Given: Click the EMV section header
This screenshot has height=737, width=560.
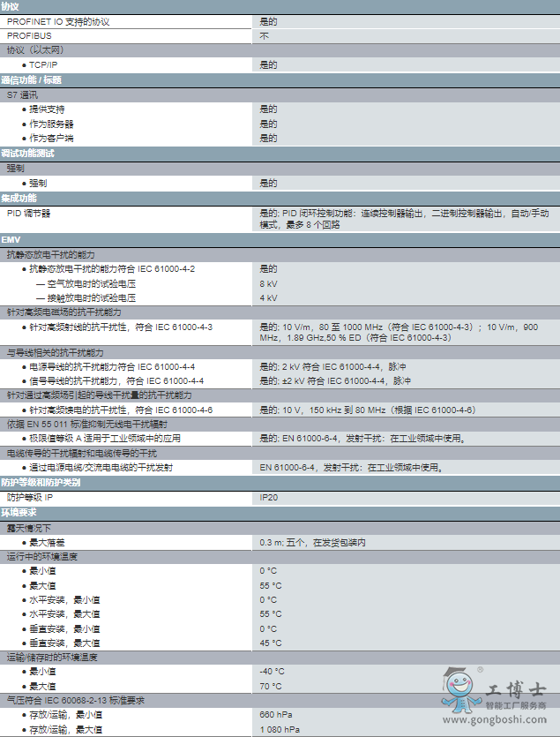Looking at the screenshot, I should [11, 240].
